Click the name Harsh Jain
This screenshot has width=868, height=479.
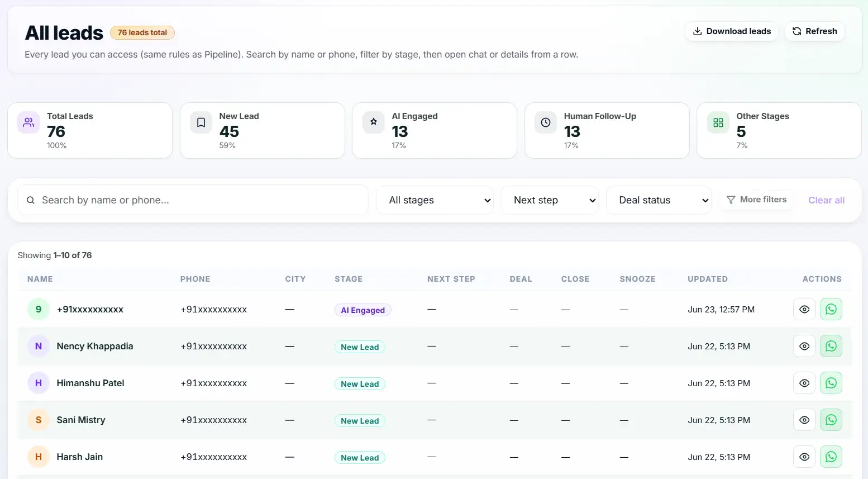click(x=80, y=457)
